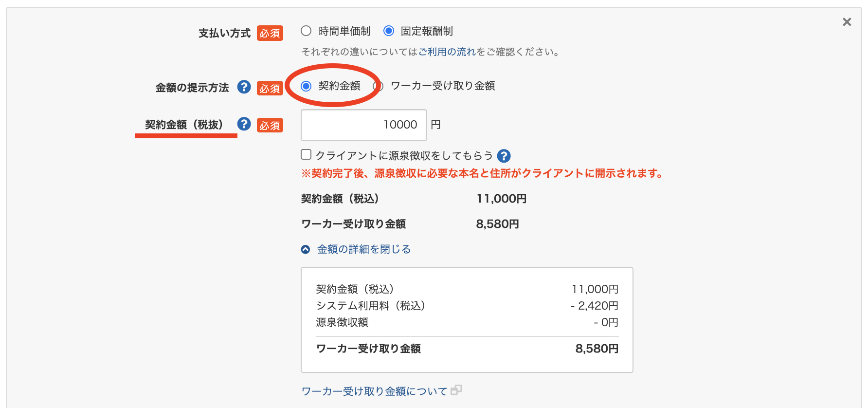Image resolution: width=868 pixels, height=408 pixels.
Task: Click help icon beside 金額の提示方法
Action: (244, 87)
